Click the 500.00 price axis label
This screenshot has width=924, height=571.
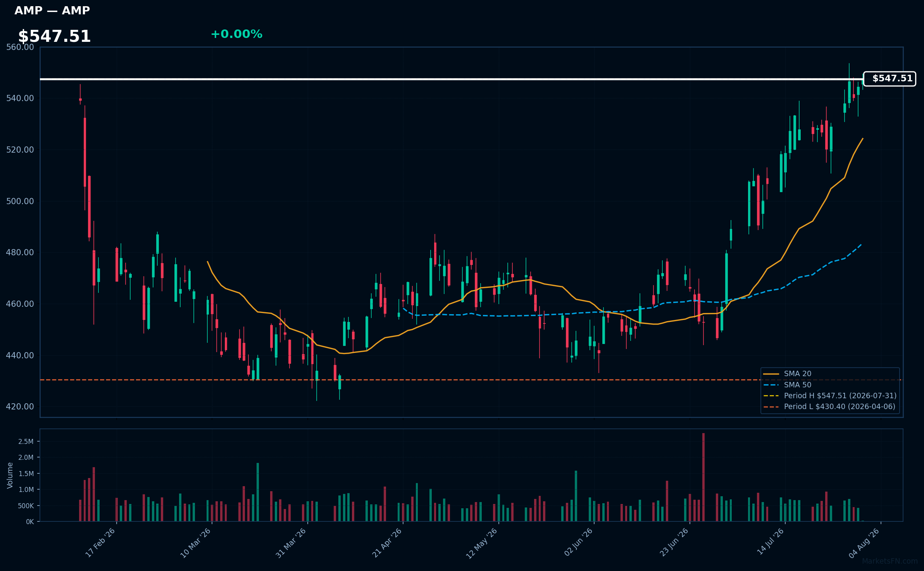[20, 201]
